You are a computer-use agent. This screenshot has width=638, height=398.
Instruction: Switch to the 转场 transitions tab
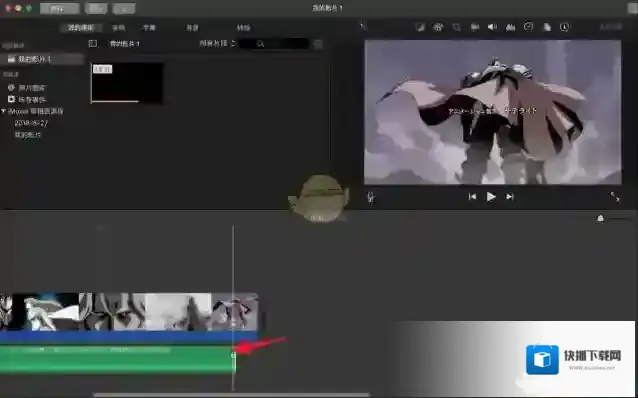(243, 28)
